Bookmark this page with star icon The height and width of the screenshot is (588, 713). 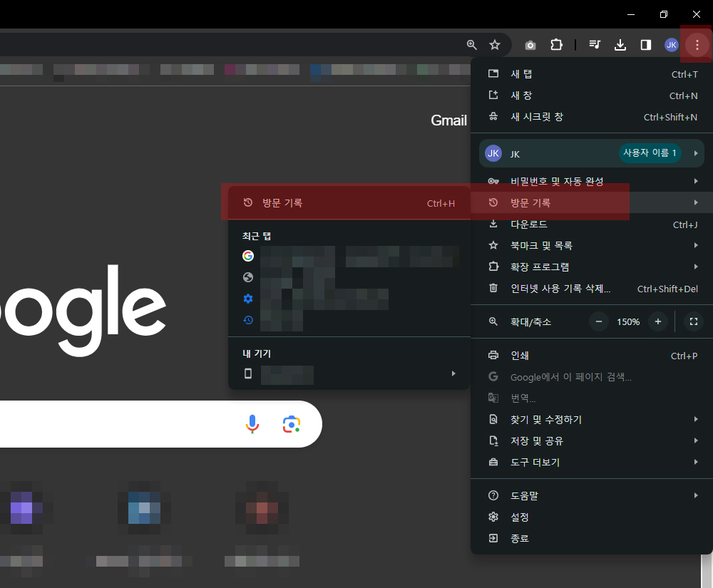coord(494,44)
